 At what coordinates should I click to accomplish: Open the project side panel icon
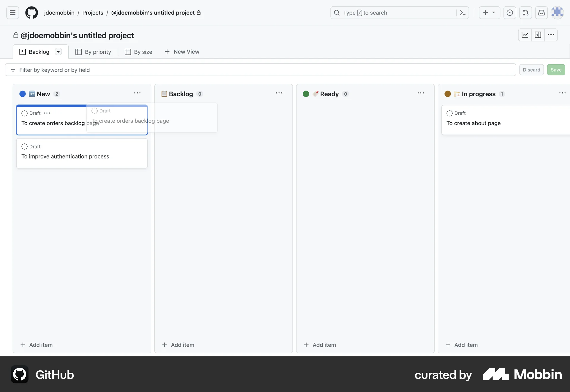(538, 35)
